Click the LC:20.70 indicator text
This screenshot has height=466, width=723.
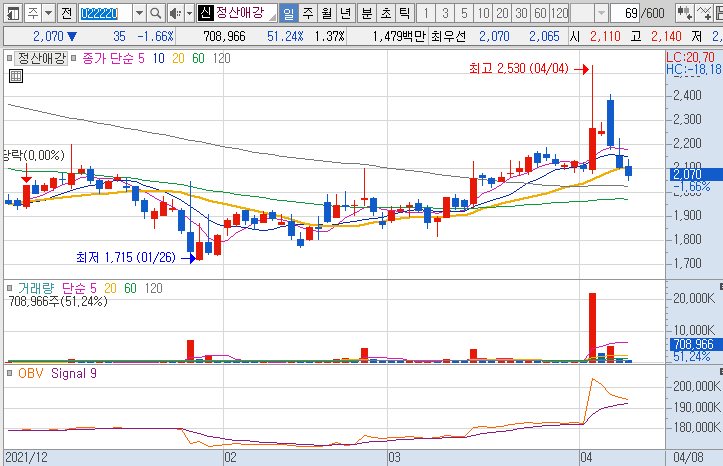pyautogui.click(x=690, y=57)
